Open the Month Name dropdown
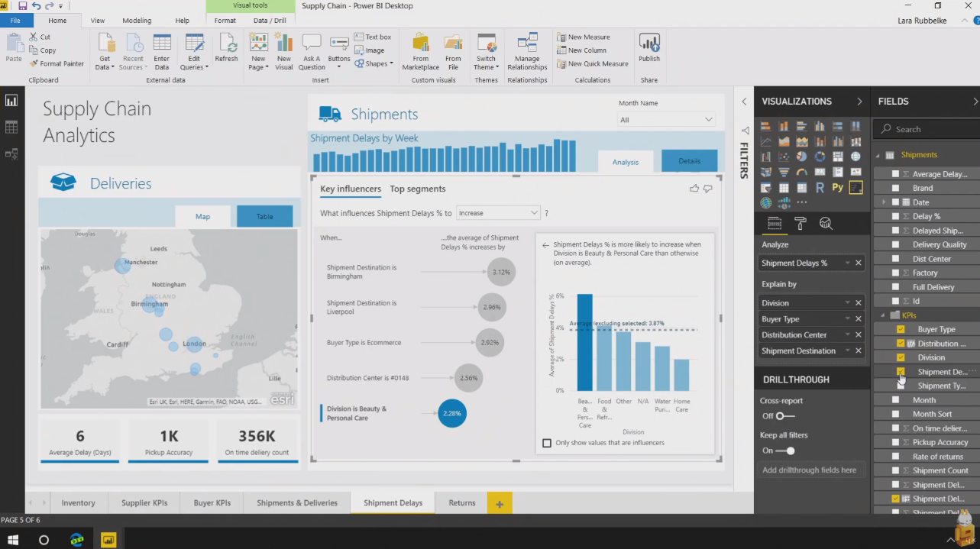The image size is (980, 549). [666, 120]
